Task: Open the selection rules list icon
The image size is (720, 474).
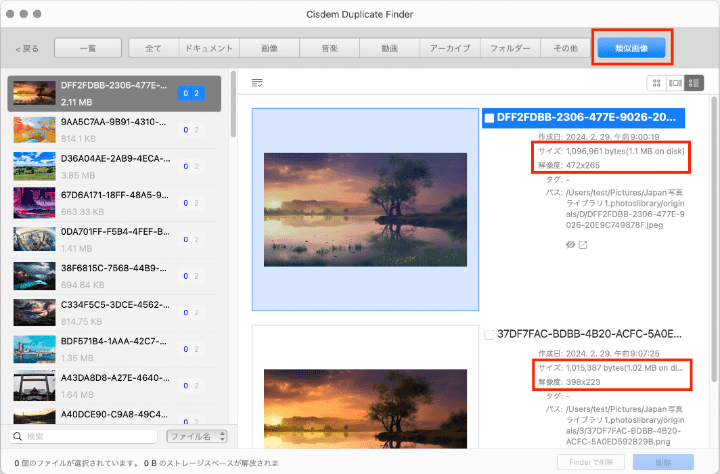Action: coord(258,82)
